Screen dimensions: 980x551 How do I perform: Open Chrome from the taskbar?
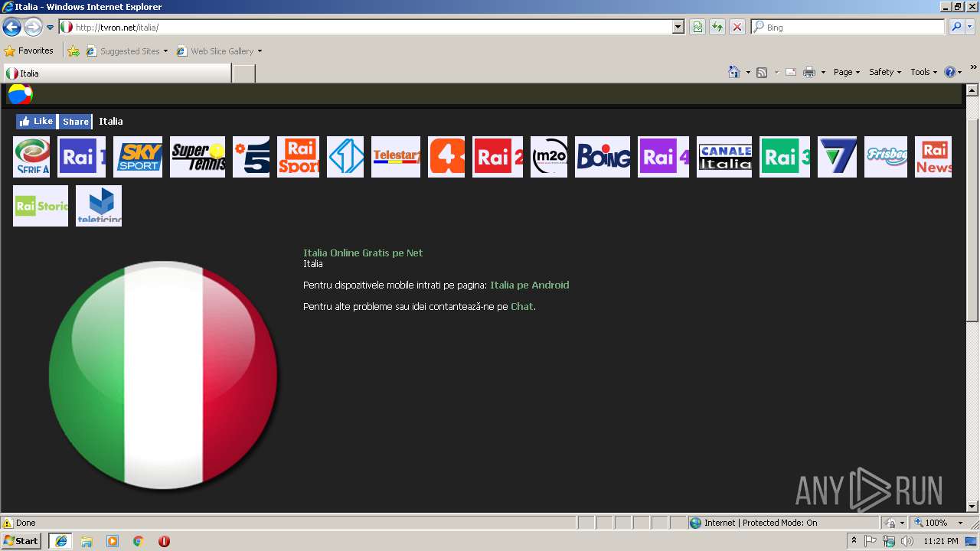click(138, 541)
